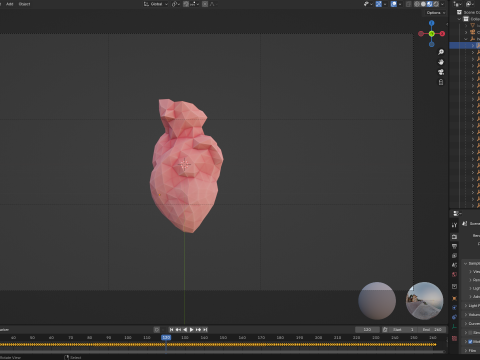Select solid viewport shading mode

click(423, 4)
